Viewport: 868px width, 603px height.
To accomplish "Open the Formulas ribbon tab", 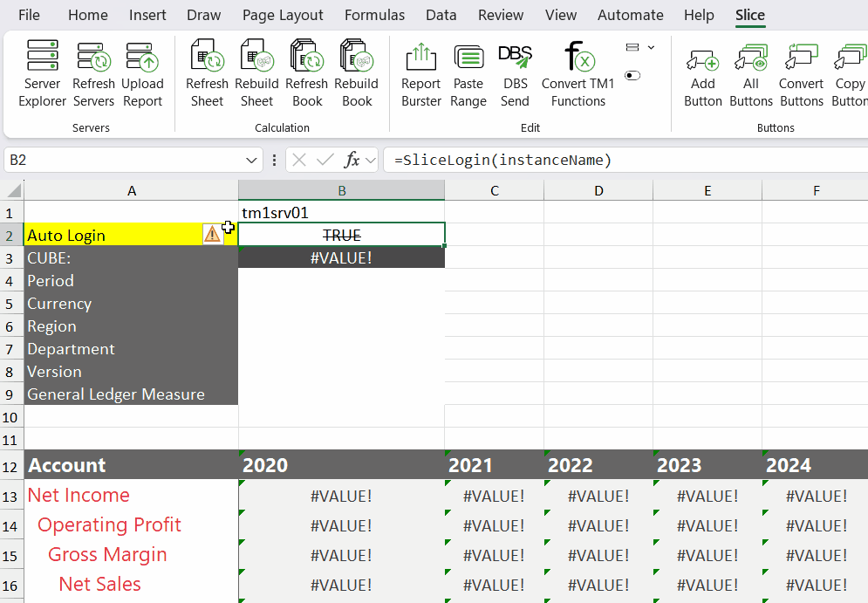I will (x=374, y=15).
